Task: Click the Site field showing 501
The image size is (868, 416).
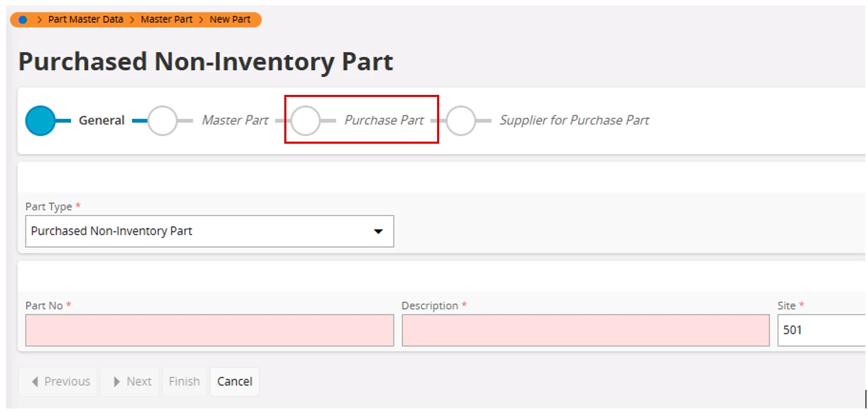Action: (x=822, y=330)
